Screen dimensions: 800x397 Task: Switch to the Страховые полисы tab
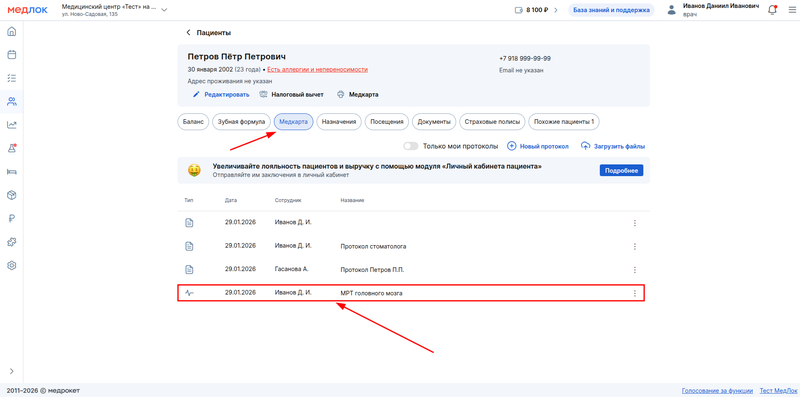point(492,122)
